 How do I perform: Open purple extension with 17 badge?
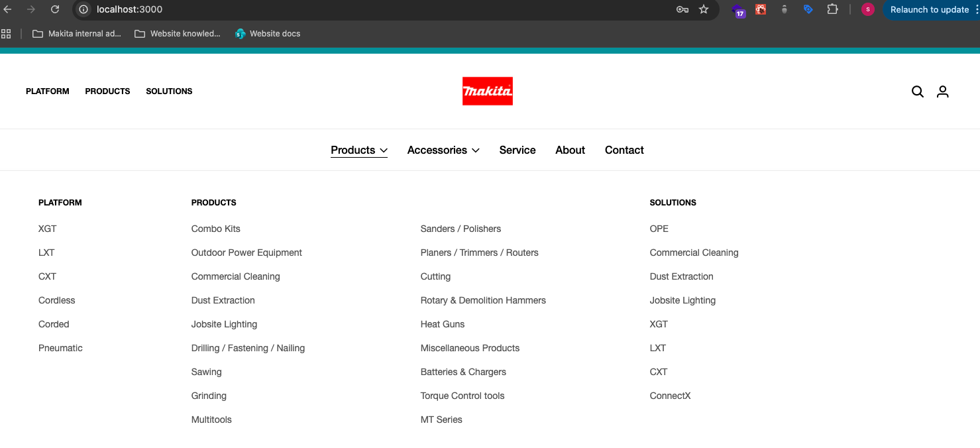tap(739, 10)
